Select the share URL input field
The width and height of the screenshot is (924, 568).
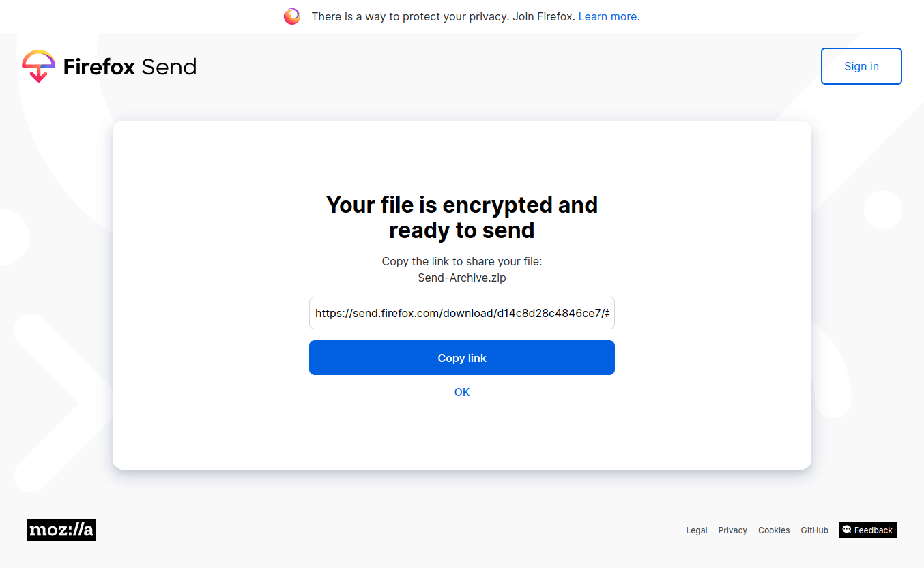pyautogui.click(x=462, y=313)
